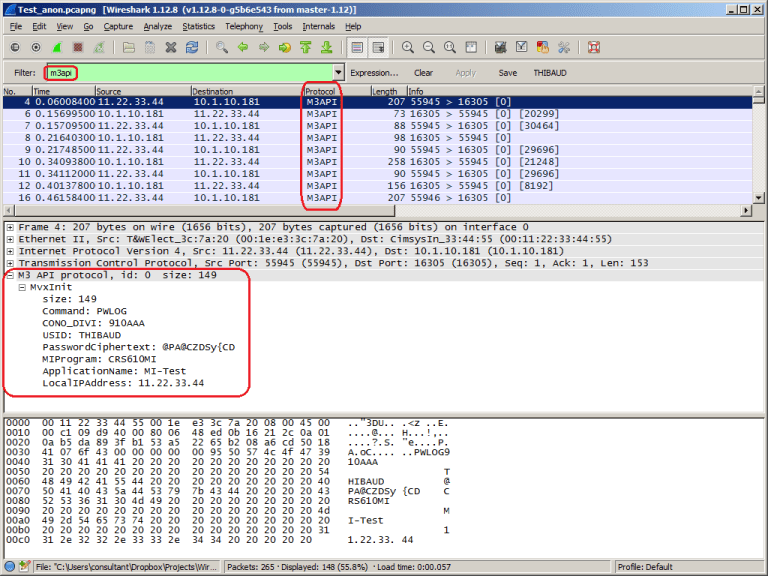Clear the display filter
768x576 pixels.
(x=423, y=73)
